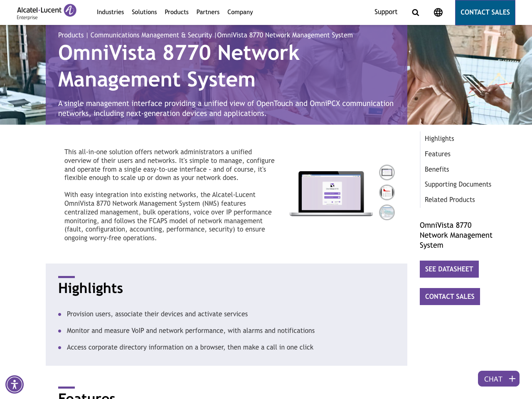This screenshot has height=399, width=532.
Task: View the main laptop product image
Action: pyautogui.click(x=331, y=193)
